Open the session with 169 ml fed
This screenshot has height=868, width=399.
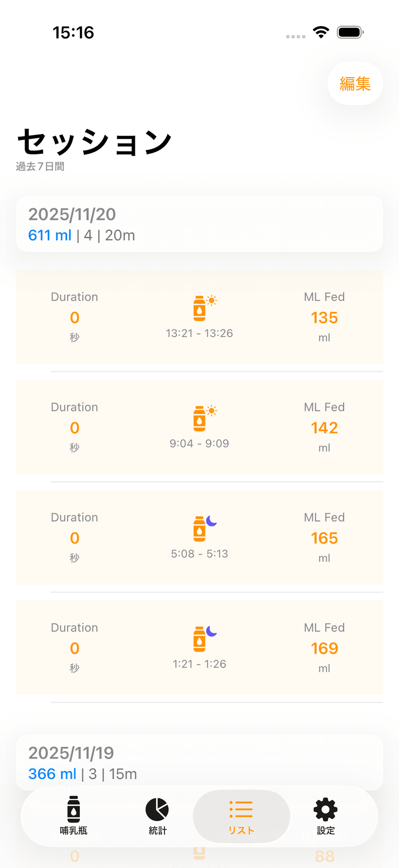[324, 649]
